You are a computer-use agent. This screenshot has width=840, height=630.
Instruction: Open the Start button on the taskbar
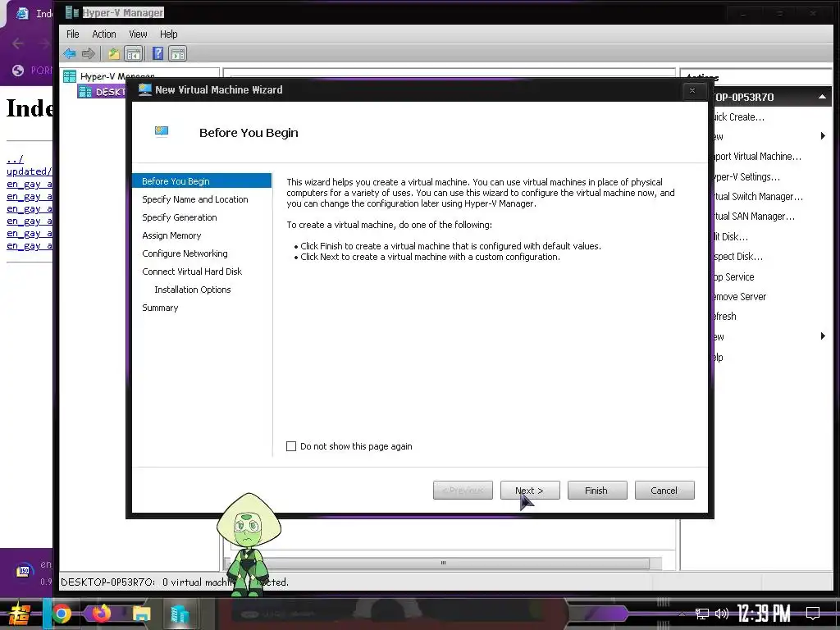20,614
